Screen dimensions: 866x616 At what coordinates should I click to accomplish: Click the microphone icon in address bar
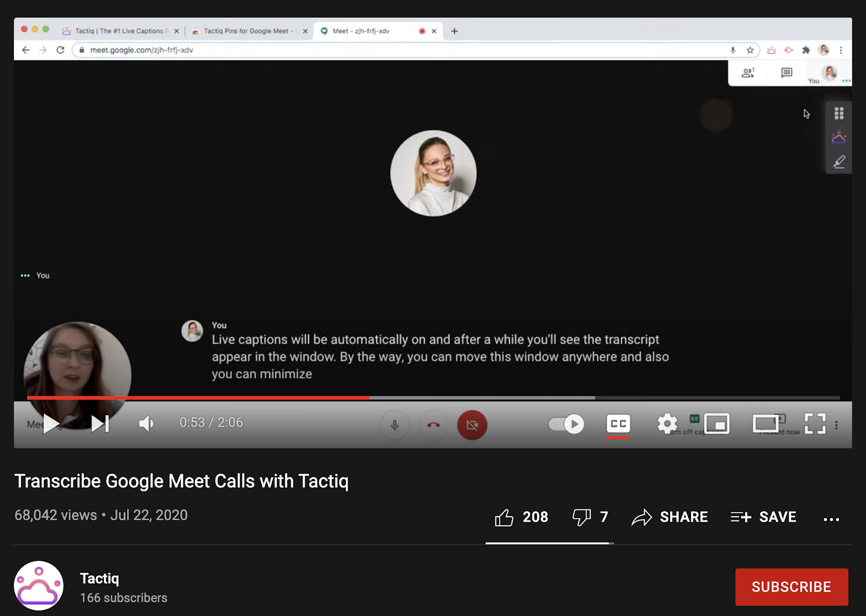[x=733, y=50]
